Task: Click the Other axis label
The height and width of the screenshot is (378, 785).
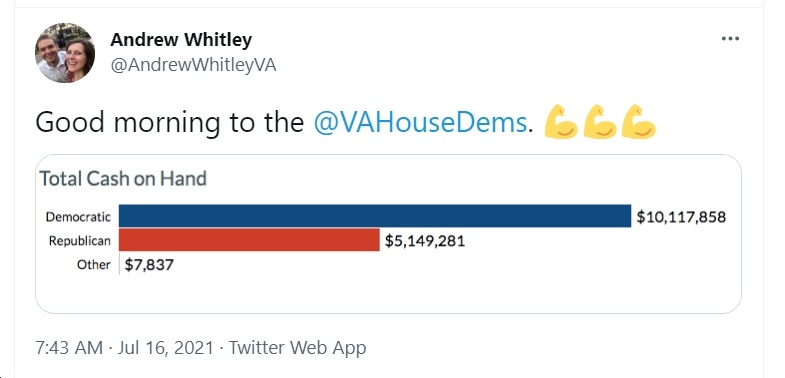Action: coord(94,264)
